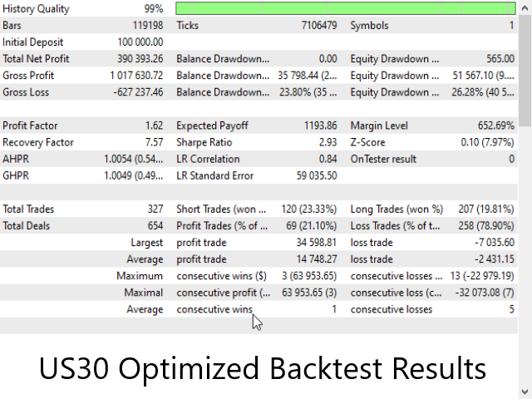Click the Expected Payoff value 1193.86
The height and width of the screenshot is (399, 532).
[320, 126]
